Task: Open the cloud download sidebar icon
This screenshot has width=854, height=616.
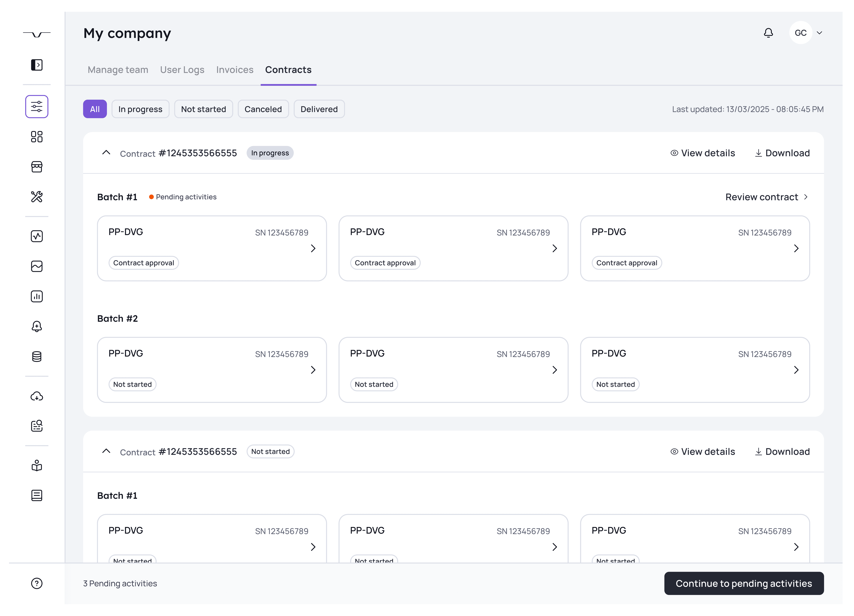Action: [36, 396]
